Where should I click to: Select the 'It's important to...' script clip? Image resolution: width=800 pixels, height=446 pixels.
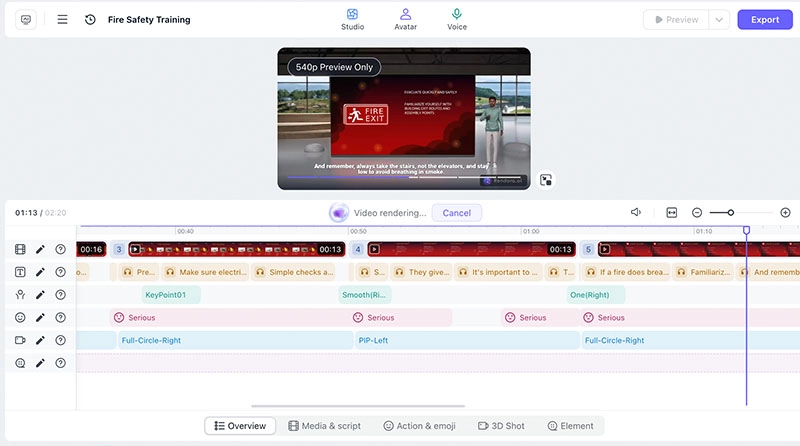pos(498,272)
